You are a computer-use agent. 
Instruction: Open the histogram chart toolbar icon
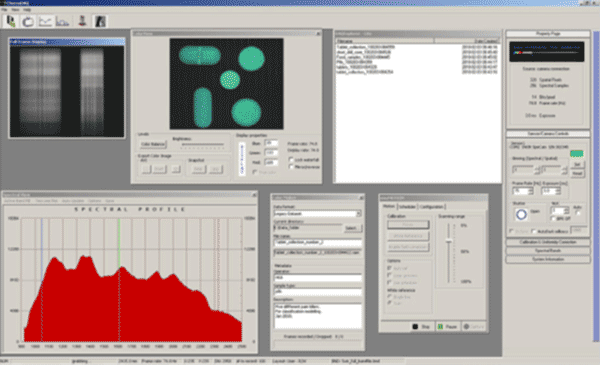point(62,21)
